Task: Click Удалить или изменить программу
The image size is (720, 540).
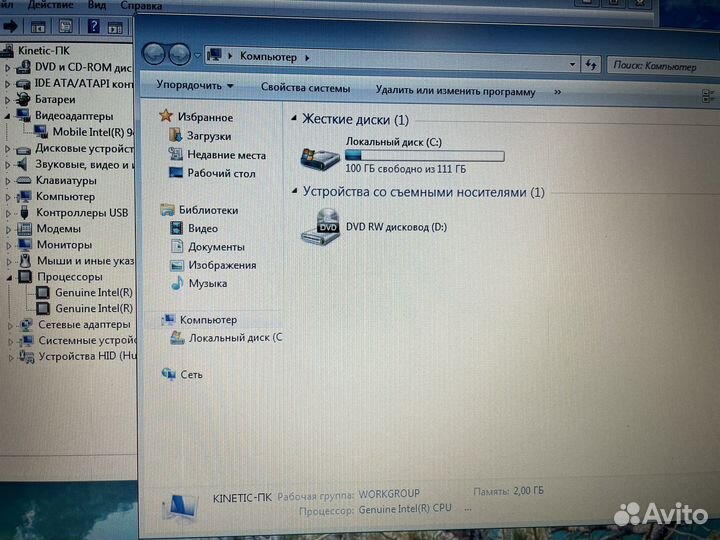Action: coord(456,91)
